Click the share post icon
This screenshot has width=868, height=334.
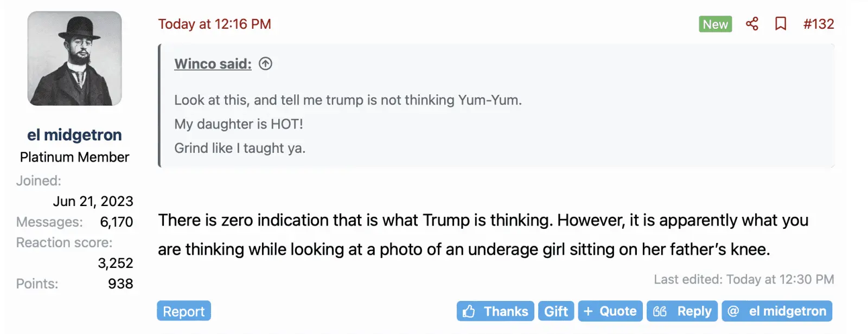[752, 24]
